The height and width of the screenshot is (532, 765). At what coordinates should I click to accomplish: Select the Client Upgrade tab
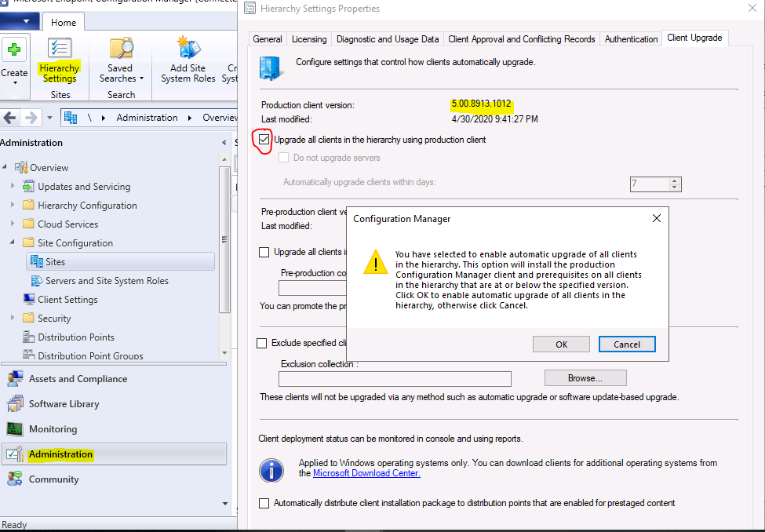[694, 38]
